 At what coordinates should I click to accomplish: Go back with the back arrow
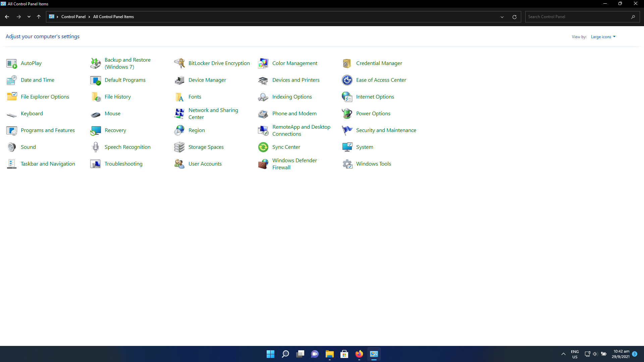pyautogui.click(x=7, y=17)
